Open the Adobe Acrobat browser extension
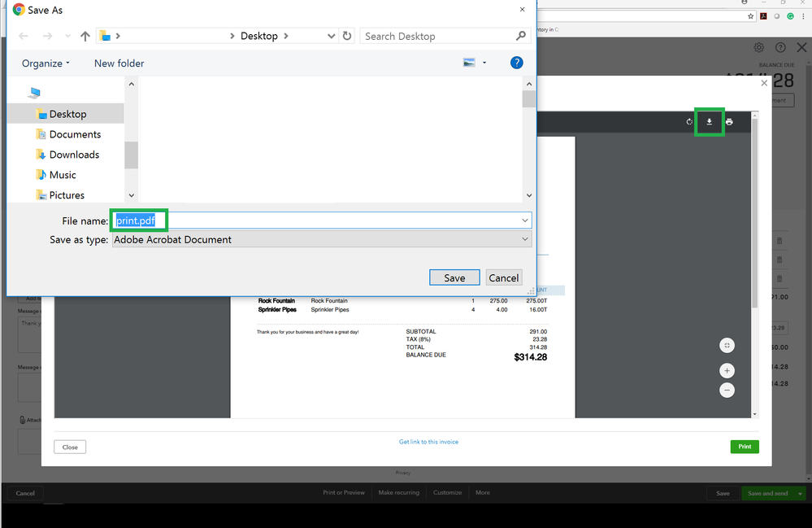Screen dimensions: 812x528 tap(763, 15)
